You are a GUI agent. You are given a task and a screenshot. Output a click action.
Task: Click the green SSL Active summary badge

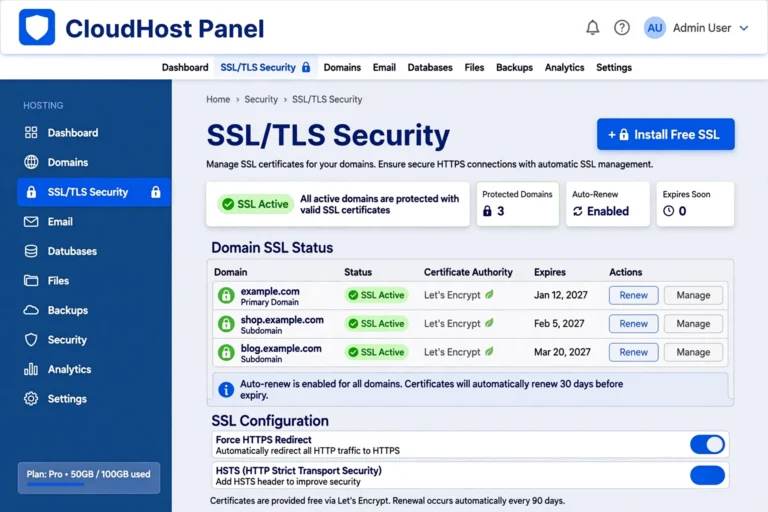pos(256,204)
